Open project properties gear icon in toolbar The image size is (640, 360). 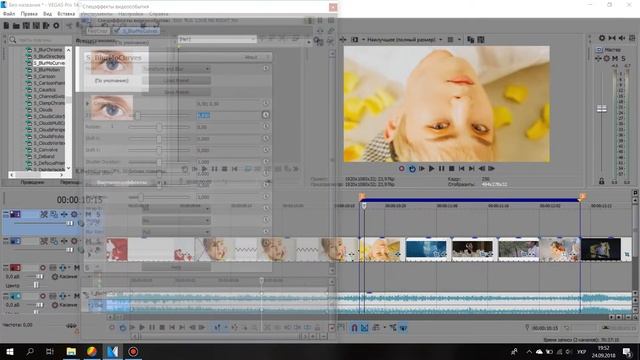coord(56,26)
